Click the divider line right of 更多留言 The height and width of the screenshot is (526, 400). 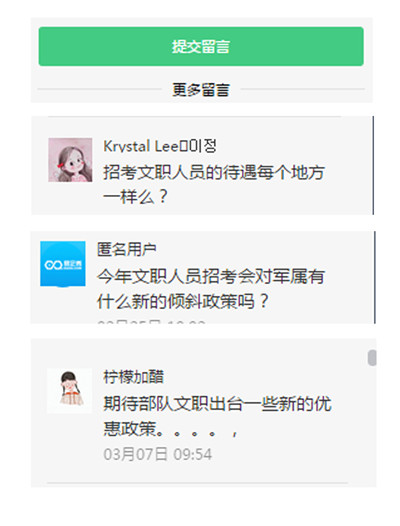302,89
